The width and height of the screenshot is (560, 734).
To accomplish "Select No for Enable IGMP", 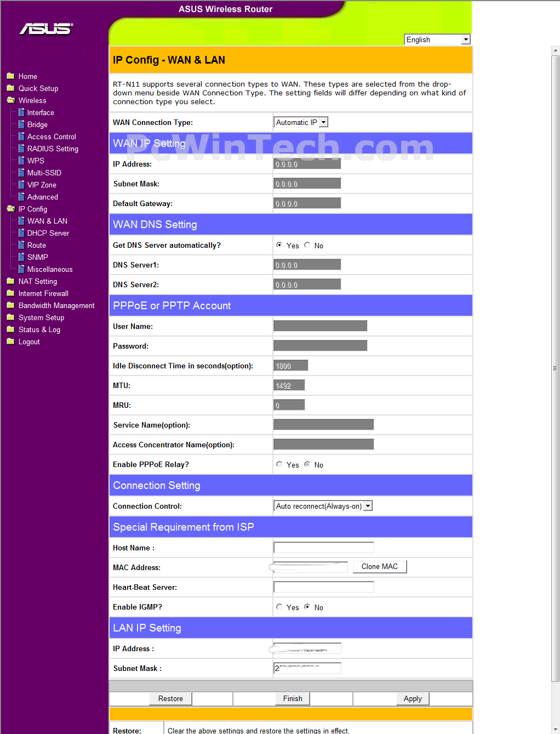I will pos(307,607).
